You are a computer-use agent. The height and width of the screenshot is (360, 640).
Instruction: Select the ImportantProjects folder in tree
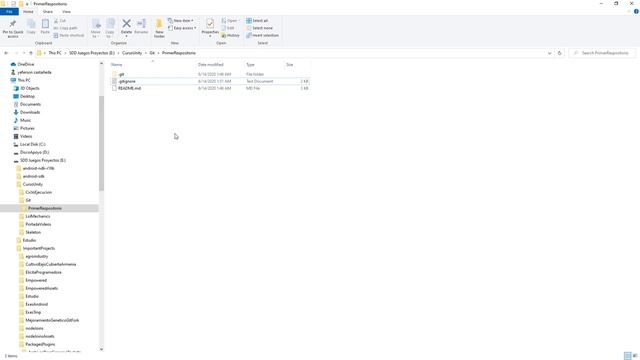(x=38, y=248)
